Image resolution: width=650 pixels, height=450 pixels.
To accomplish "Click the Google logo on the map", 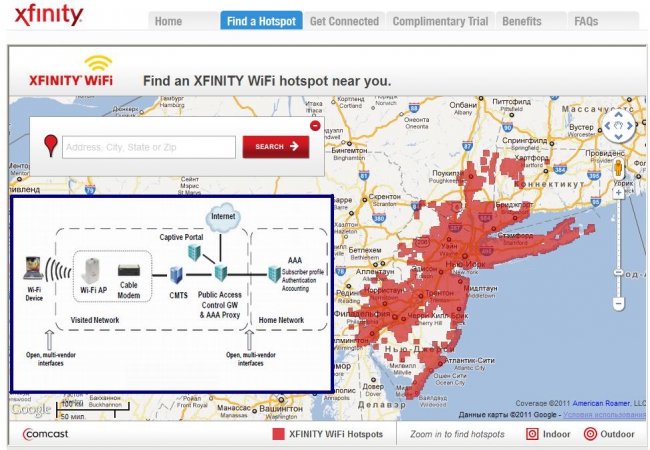I will [31, 410].
